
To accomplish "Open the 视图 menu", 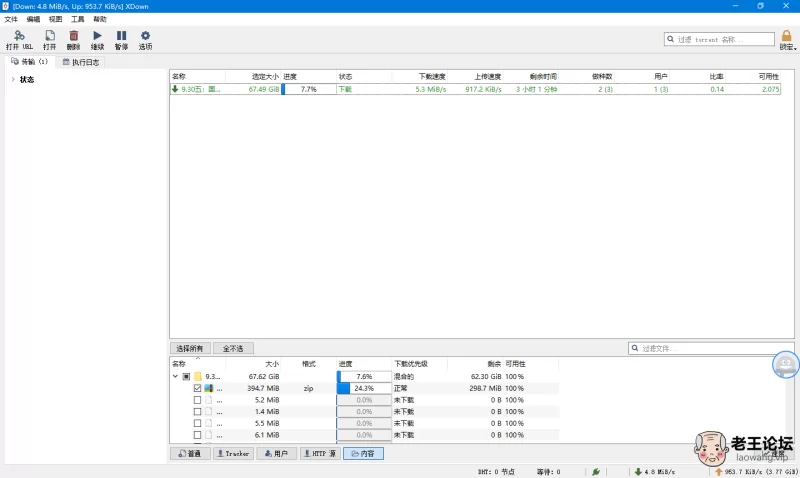I will pyautogui.click(x=56, y=19).
